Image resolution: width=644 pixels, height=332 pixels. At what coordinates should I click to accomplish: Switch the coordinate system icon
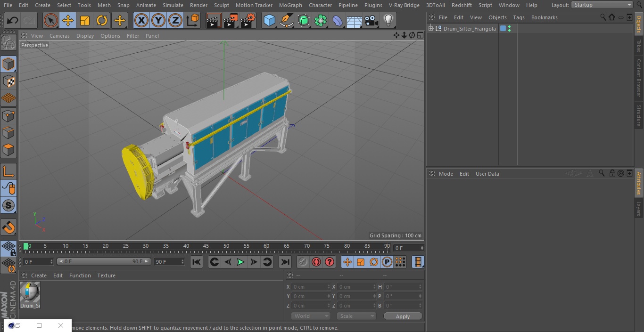click(x=193, y=20)
